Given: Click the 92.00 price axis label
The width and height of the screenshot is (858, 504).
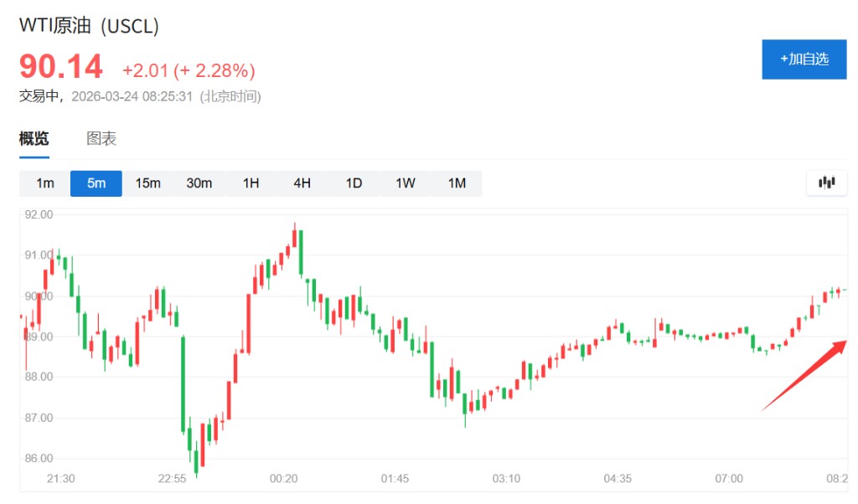Looking at the screenshot, I should [x=39, y=214].
